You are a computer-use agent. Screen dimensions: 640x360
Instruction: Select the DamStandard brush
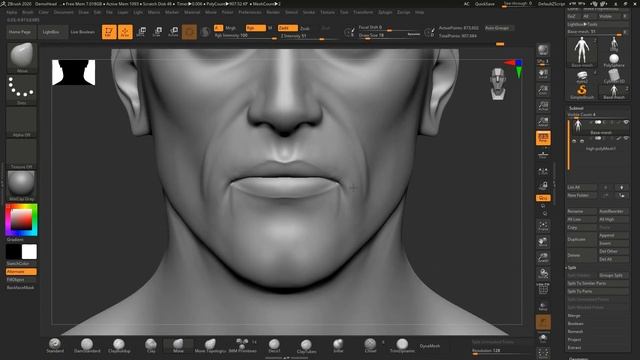click(x=87, y=345)
